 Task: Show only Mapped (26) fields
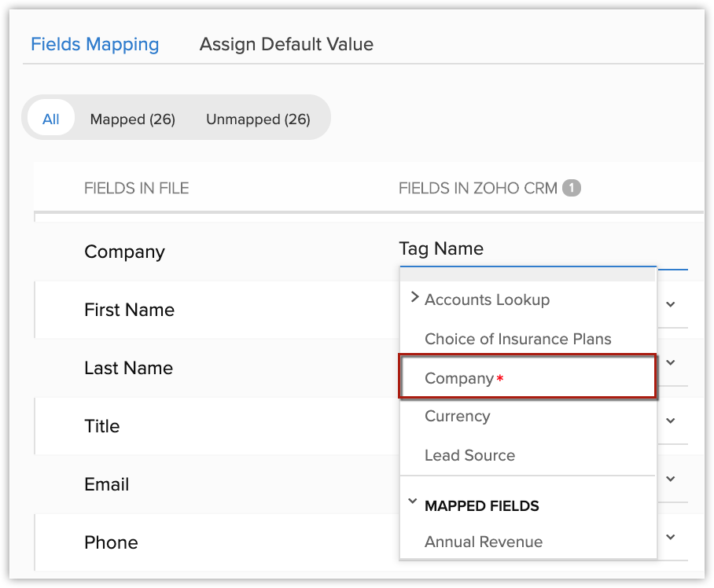tap(132, 119)
